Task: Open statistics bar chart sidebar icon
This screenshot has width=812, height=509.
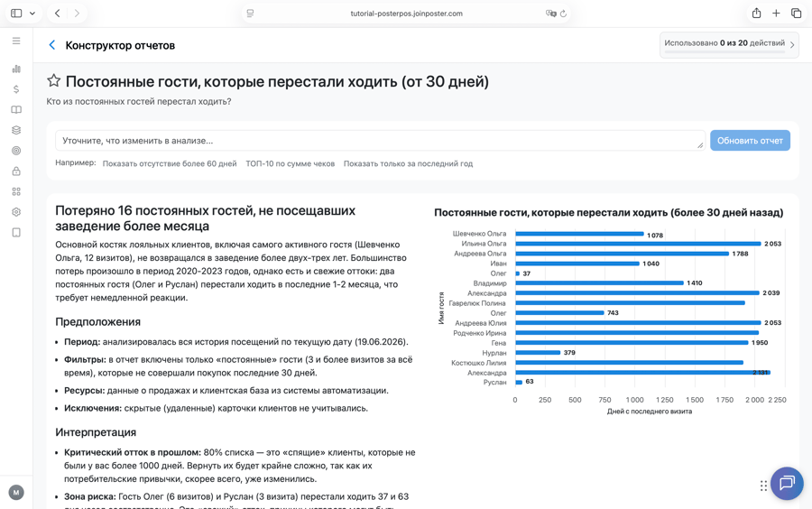Action: 16,69
